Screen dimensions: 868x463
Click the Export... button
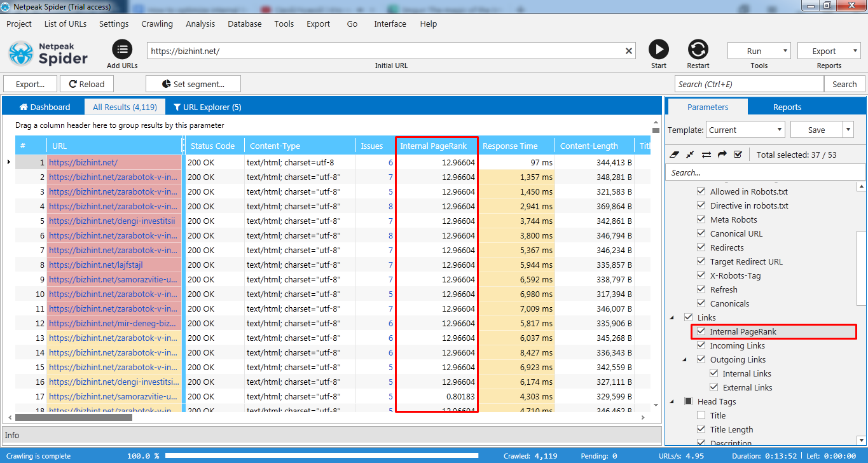click(x=30, y=84)
